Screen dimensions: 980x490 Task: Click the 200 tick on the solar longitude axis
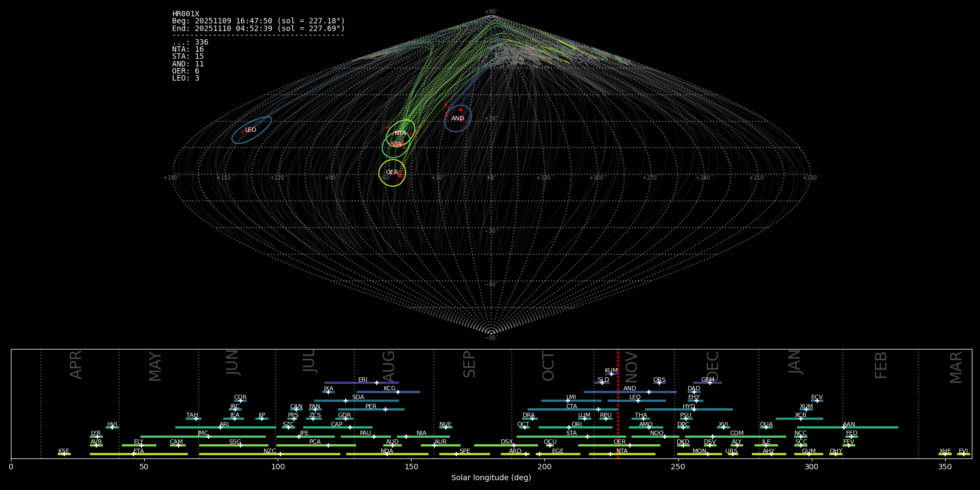[x=544, y=467]
